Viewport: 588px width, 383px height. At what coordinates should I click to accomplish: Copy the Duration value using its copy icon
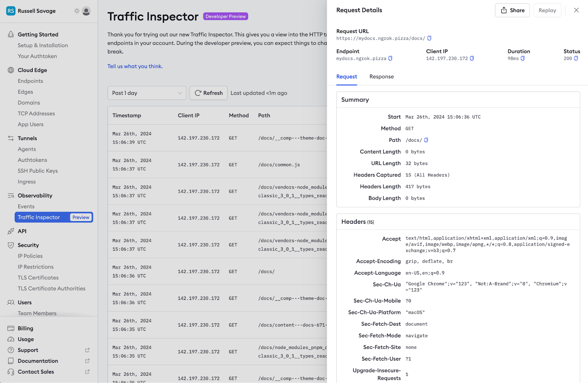523,58
